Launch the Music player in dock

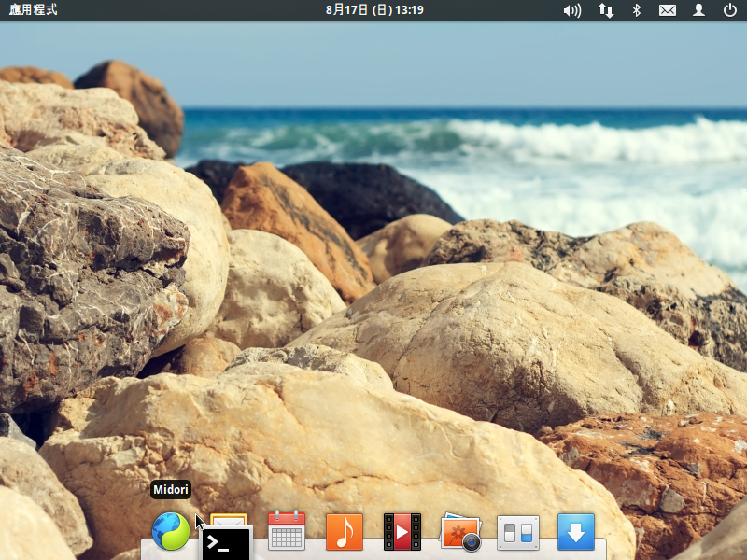344,531
